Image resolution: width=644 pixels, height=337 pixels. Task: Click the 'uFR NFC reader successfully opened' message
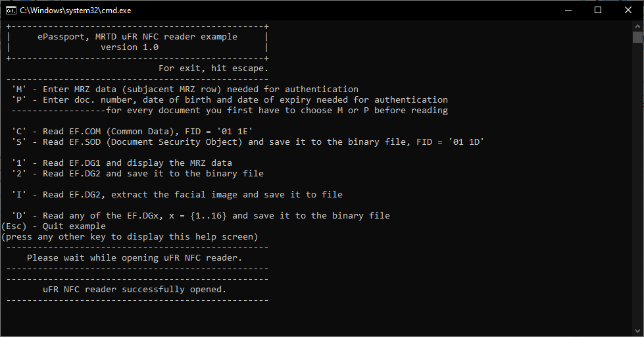(134, 290)
